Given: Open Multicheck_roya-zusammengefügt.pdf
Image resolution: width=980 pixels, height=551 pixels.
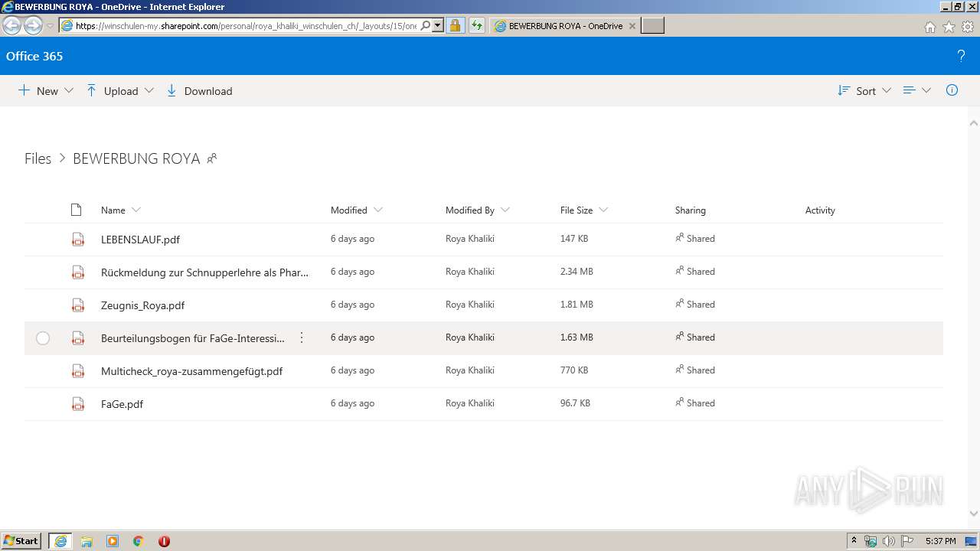Looking at the screenshot, I should (x=191, y=371).
